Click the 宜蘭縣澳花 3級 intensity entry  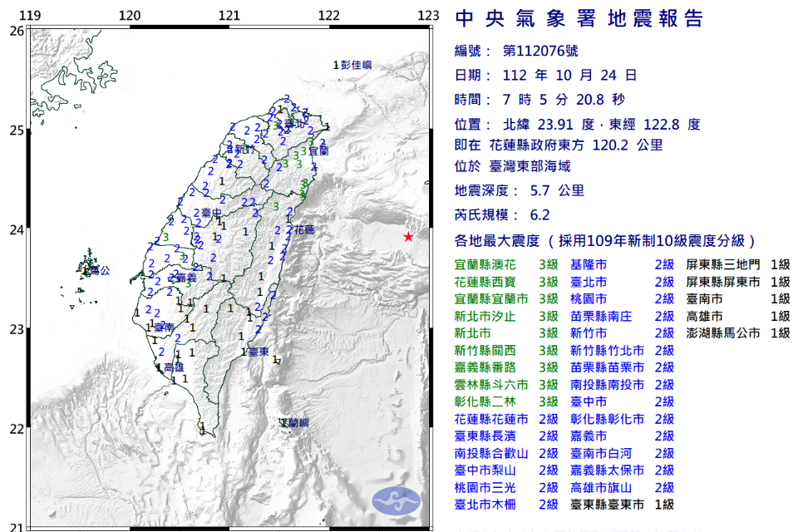pyautogui.click(x=506, y=264)
